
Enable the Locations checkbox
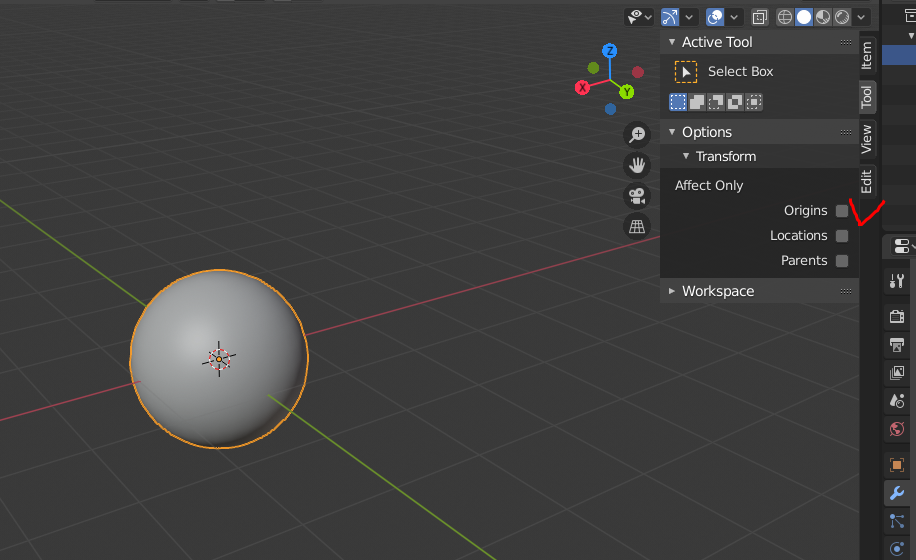point(842,236)
